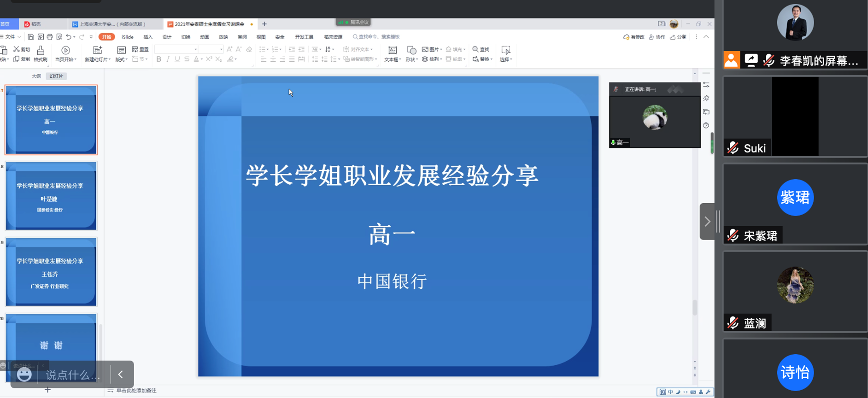Open Print Preview from quick access toolbar
Screen dimensions: 868x398
tap(59, 37)
